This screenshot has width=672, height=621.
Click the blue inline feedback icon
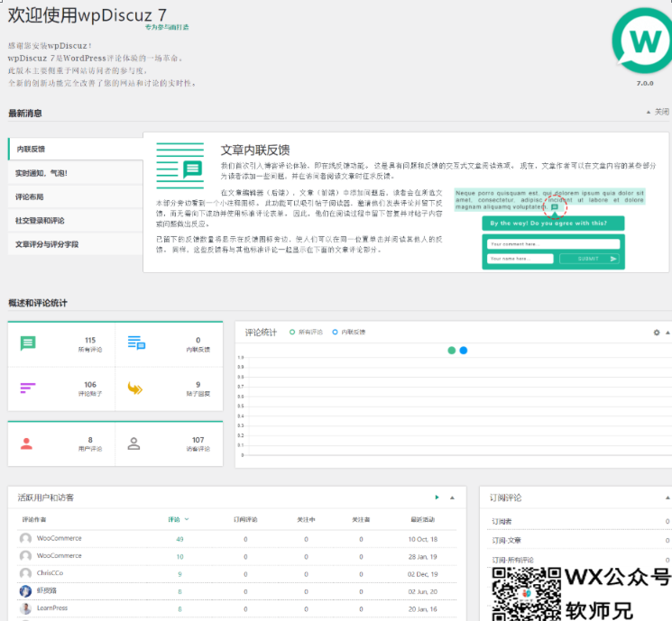pyautogui.click(x=136, y=342)
